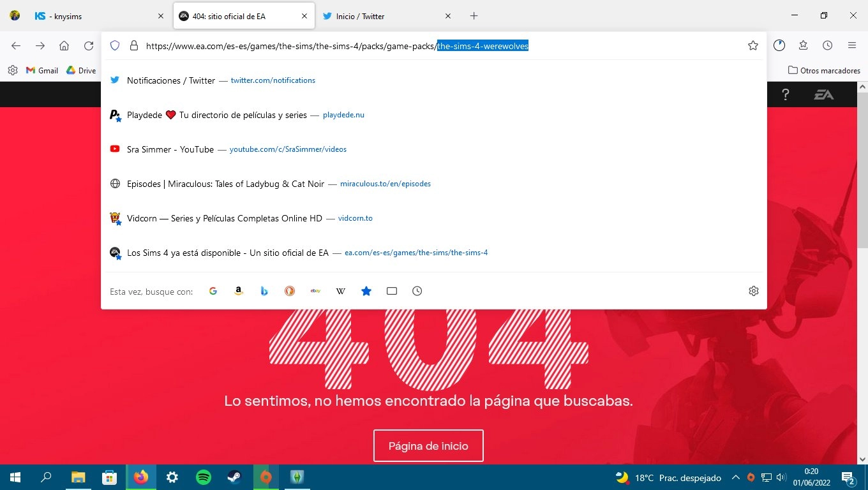This screenshot has width=868, height=490.
Task: Open search settings gear in dropdown
Action: tap(754, 291)
